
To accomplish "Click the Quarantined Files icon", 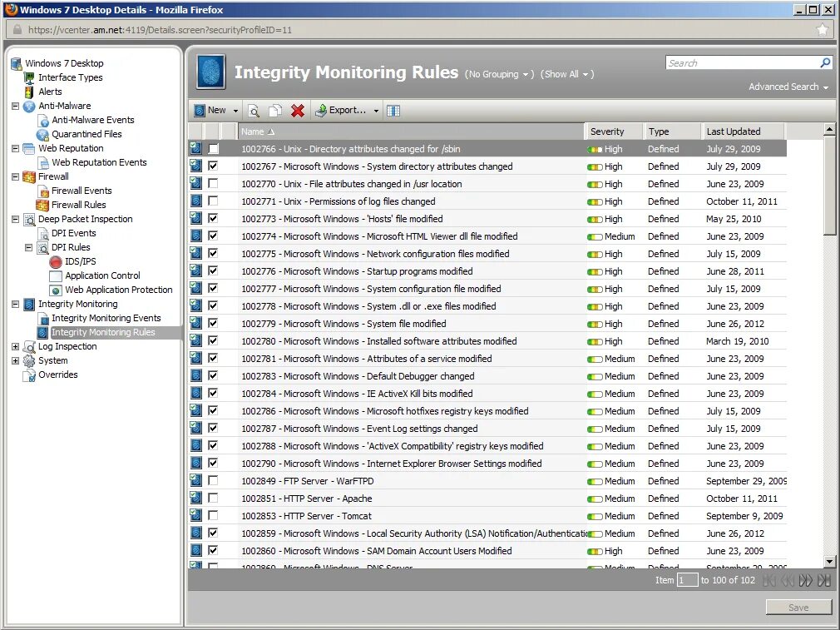I will (42, 135).
